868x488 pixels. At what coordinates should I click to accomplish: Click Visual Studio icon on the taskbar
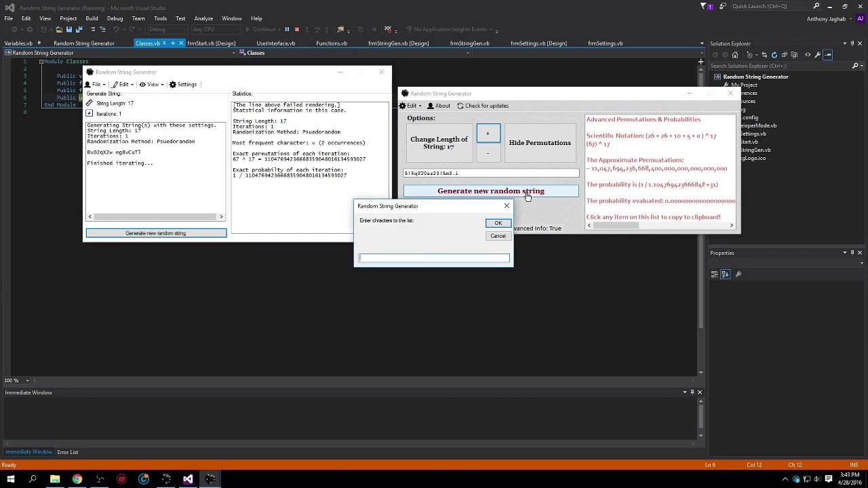[x=188, y=479]
